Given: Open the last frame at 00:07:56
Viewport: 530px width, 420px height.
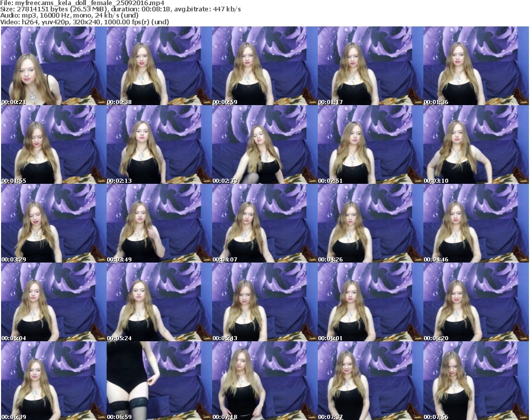Looking at the screenshot, I should 475,381.
